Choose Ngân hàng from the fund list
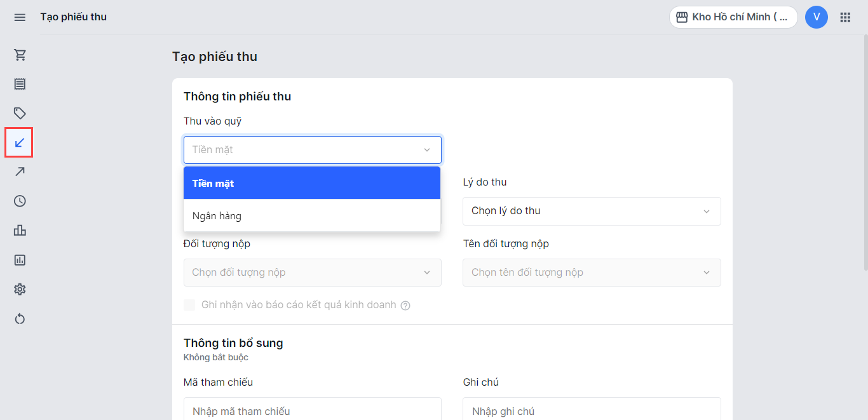868x420 pixels. 312,216
